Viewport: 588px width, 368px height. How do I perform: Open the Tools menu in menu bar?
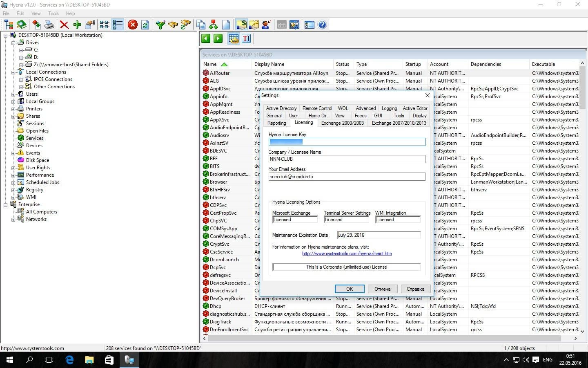click(x=53, y=13)
